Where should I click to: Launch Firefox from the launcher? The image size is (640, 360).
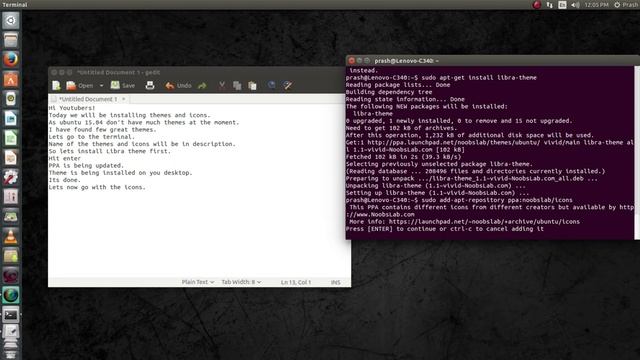click(11, 60)
